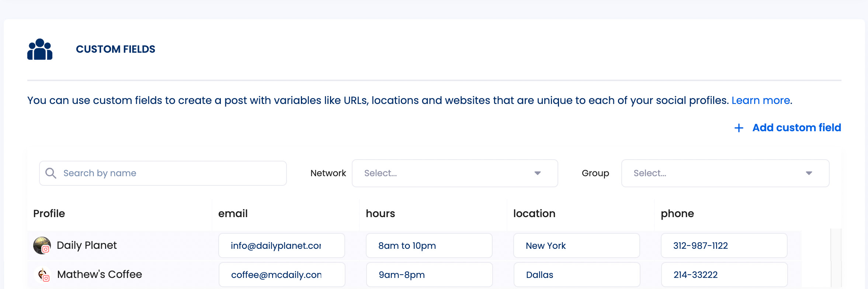Screen dimensions: 868x289
Task: Click the Add custom field button
Action: [796, 128]
